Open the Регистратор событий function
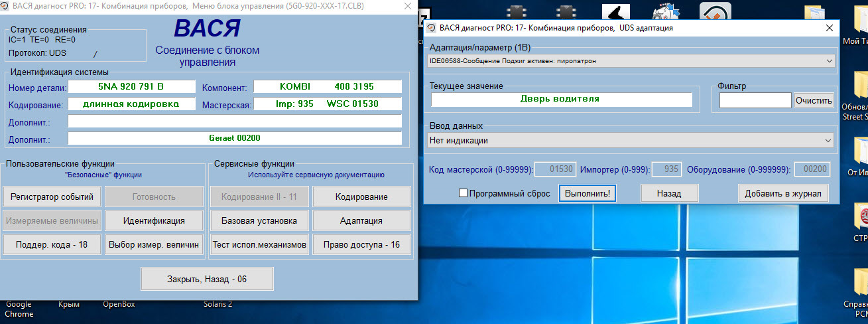The height and width of the screenshot is (324, 868). point(52,197)
